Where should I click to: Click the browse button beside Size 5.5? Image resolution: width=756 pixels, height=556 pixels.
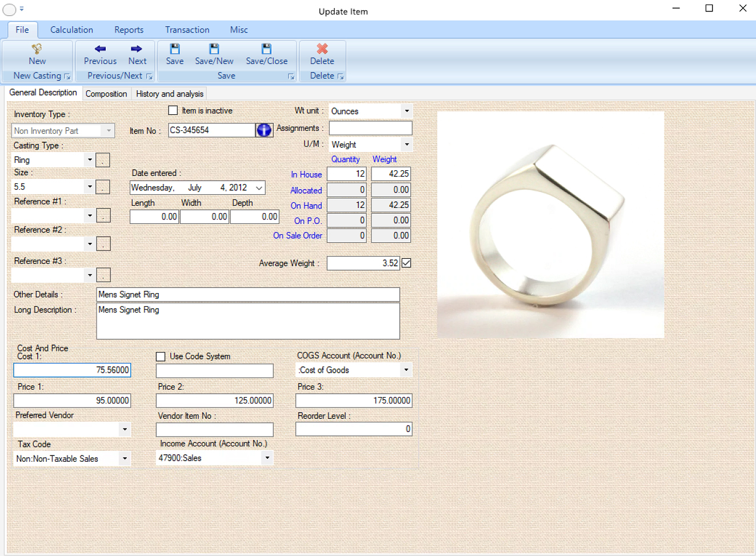103,186
